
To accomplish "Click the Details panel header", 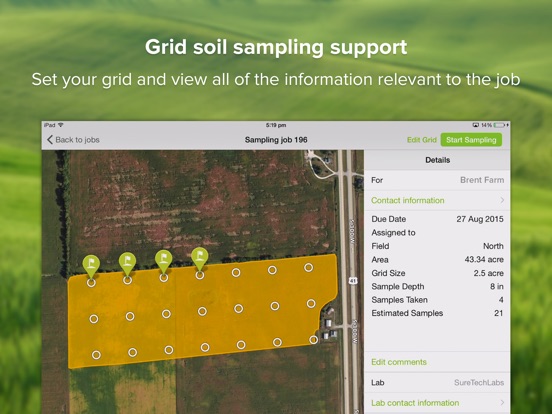I will tap(437, 160).
